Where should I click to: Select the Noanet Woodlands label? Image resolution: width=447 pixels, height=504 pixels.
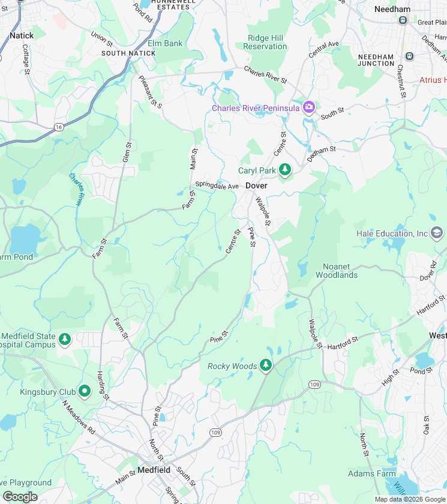point(337,271)
